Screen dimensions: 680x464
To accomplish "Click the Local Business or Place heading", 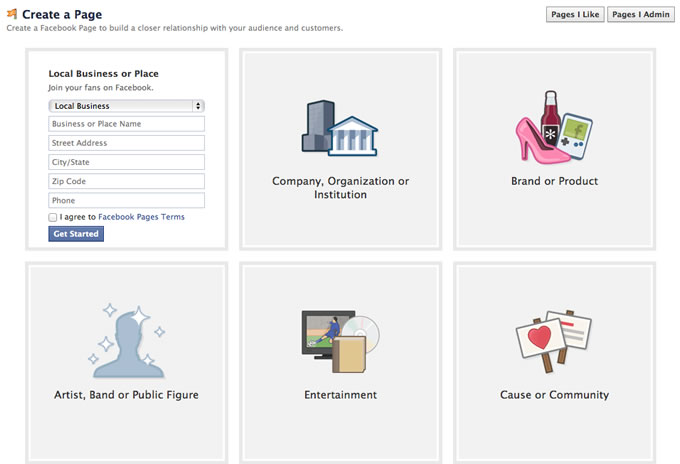I will (x=103, y=74).
